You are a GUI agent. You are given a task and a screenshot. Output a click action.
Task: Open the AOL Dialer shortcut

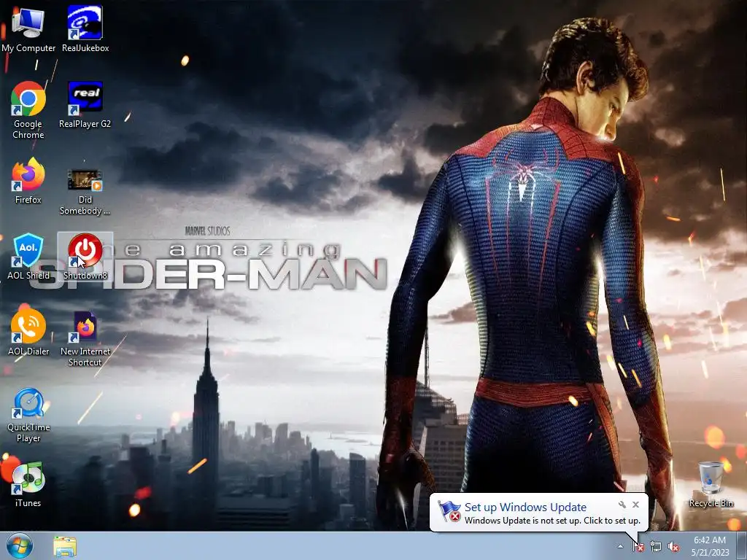coord(28,332)
